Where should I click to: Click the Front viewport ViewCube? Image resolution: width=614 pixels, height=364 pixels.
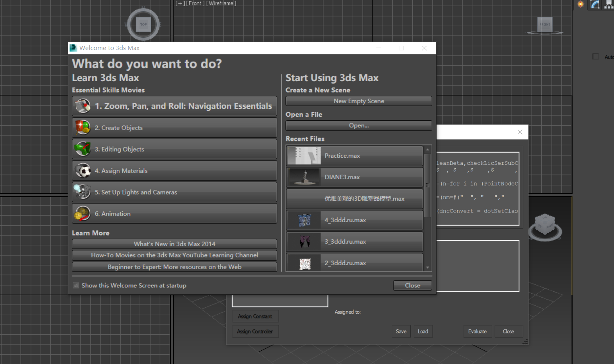545,25
